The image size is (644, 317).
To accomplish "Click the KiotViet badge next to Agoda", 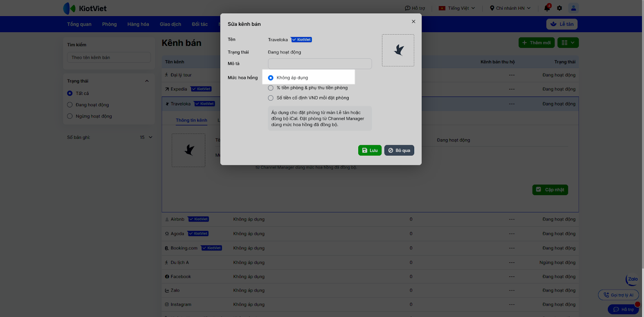I will tap(198, 234).
